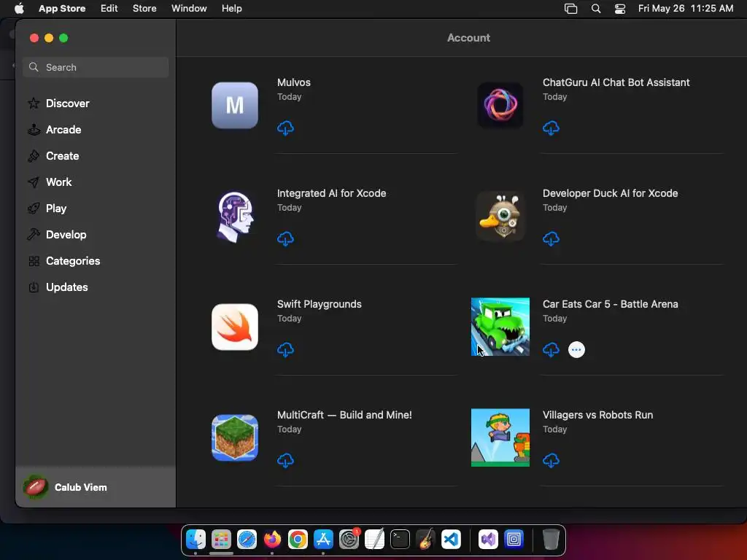Launch Firefox from the Dock
747x560 pixels.
[x=273, y=540]
